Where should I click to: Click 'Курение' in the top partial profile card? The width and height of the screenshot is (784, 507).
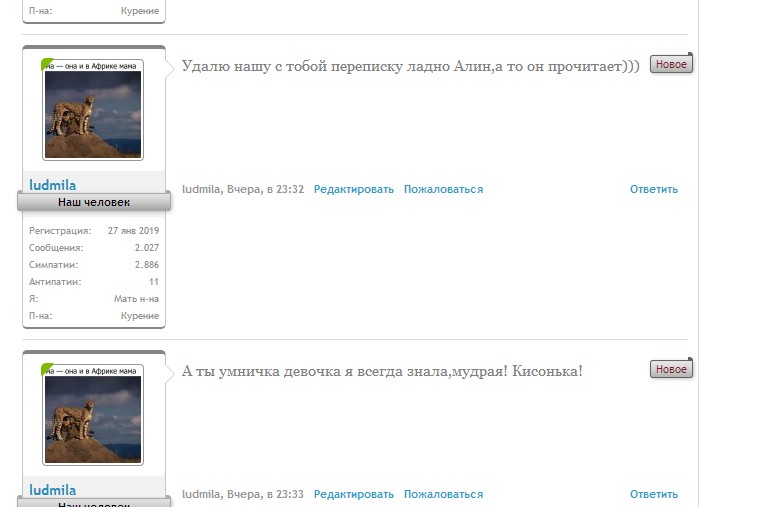click(140, 10)
